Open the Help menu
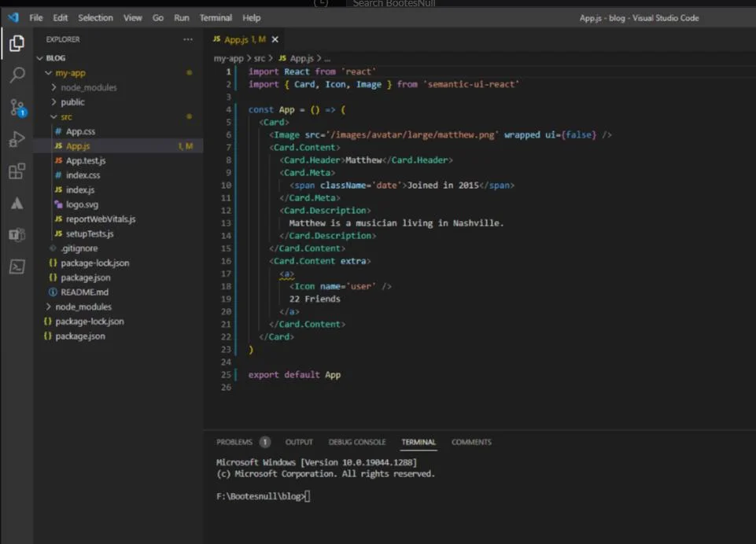The height and width of the screenshot is (544, 756). (251, 18)
